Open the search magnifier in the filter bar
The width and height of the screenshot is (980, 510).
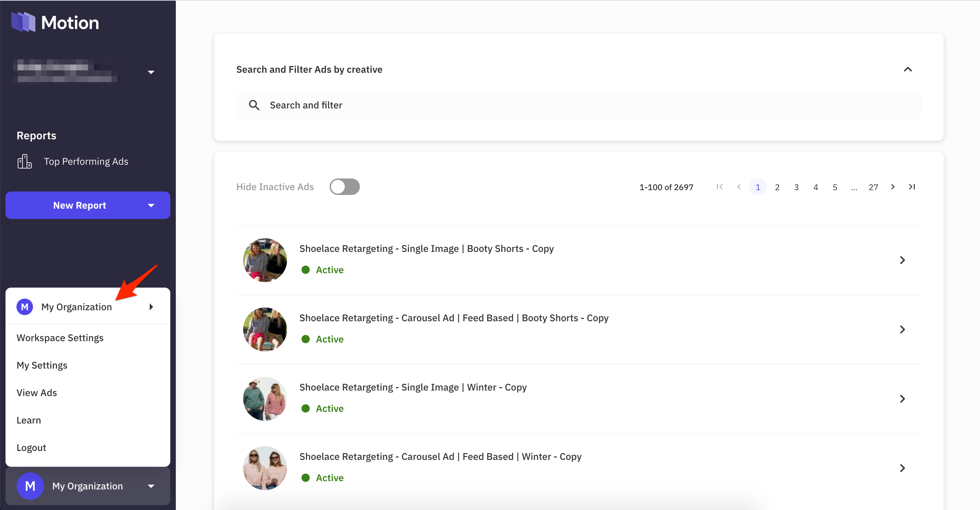coord(254,105)
